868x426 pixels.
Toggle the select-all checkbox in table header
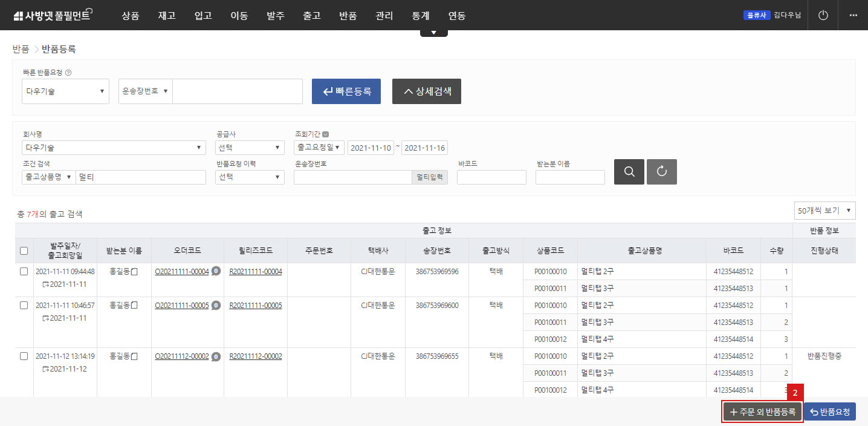(24, 251)
